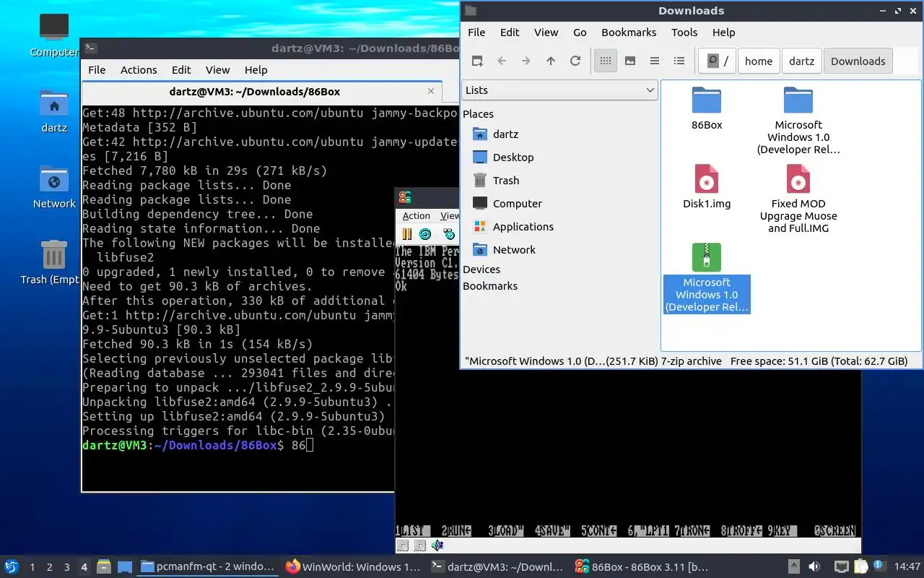Switch to 86Box taskbar window
The height and width of the screenshot is (578, 924).
[x=642, y=566]
